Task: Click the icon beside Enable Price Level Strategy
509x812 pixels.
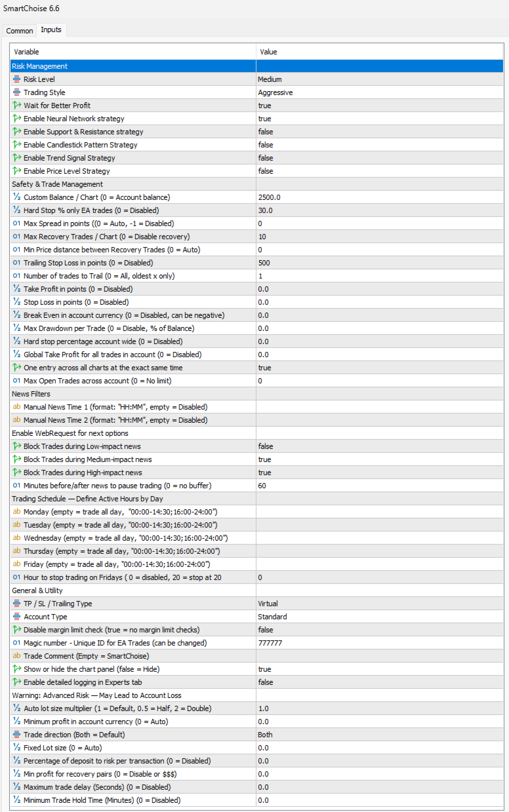Action: pos(16,171)
